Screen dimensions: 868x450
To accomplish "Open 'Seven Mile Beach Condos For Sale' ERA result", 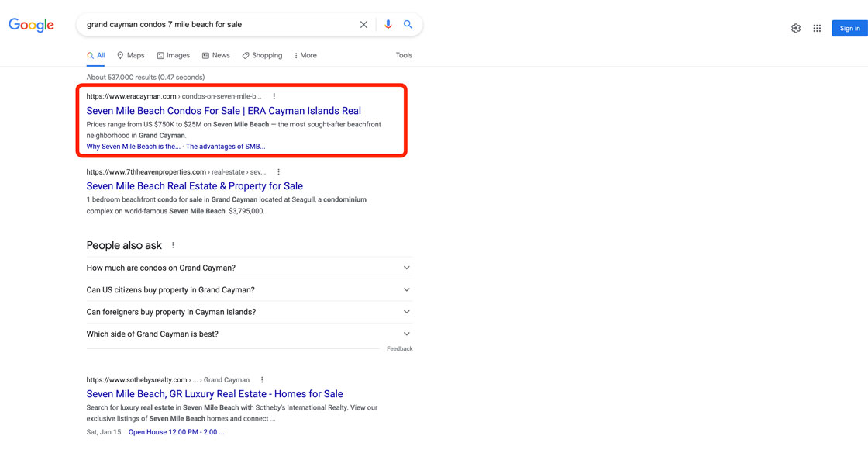I will pos(224,111).
